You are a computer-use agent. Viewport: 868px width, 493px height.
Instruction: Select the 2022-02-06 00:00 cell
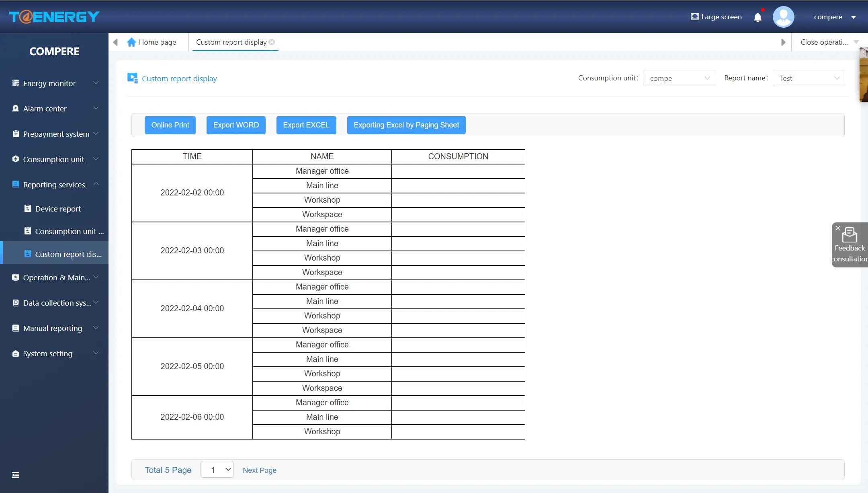coord(192,417)
